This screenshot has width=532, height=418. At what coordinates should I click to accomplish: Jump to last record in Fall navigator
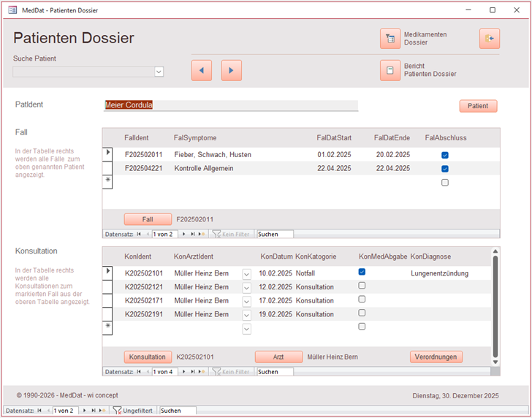click(x=192, y=234)
